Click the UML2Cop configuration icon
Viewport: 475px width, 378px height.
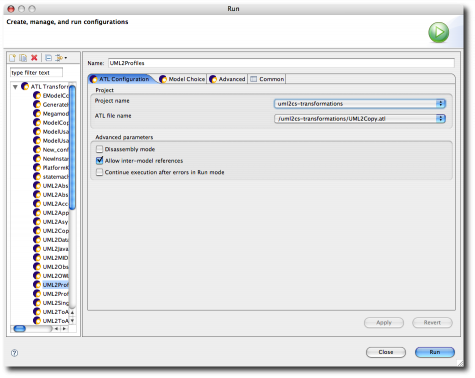pyautogui.click(x=37, y=231)
